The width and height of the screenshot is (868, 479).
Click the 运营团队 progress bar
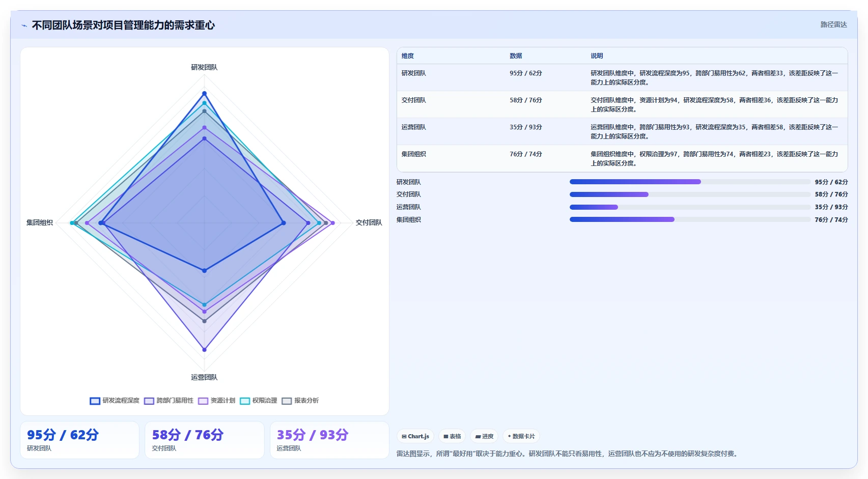[690, 207]
